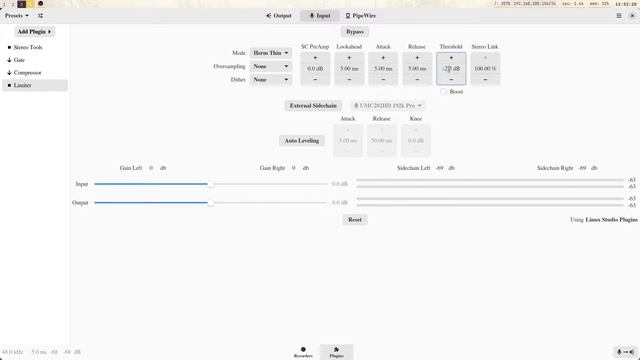Click the SC PreAmp 0.0 dB value
Image resolution: width=640 pixels, height=360 pixels.
(315, 69)
